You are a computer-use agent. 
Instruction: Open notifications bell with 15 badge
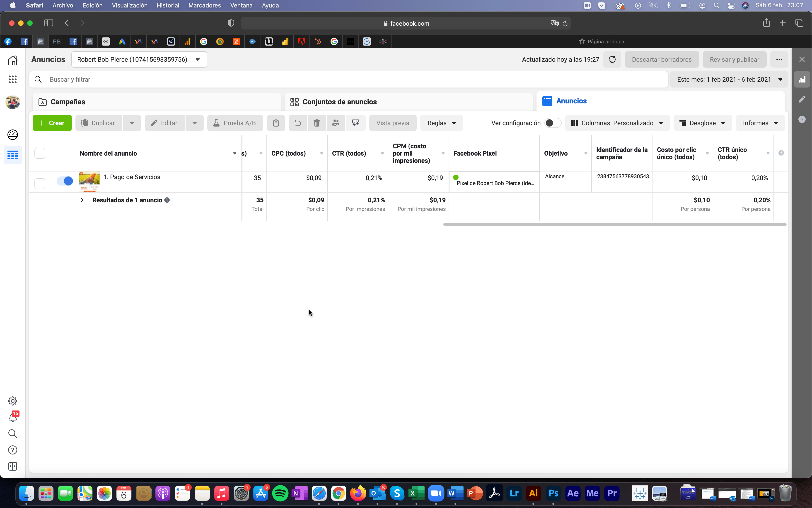coord(13,417)
